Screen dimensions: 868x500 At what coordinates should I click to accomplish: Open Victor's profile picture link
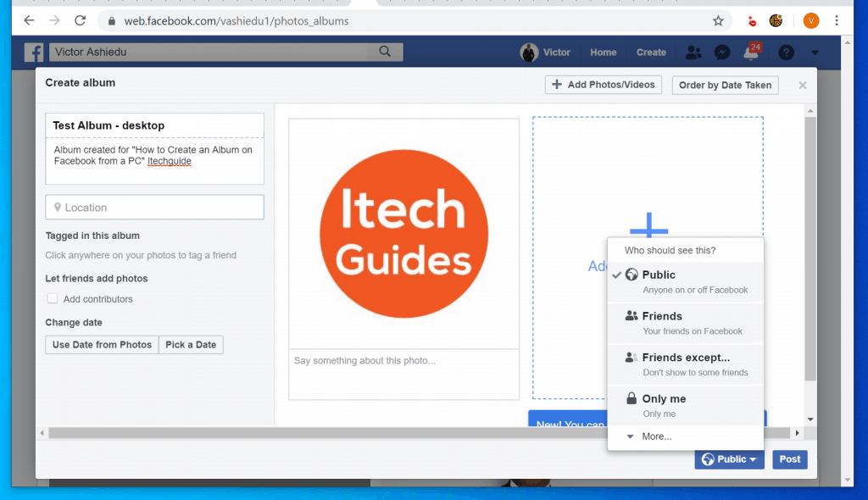(529, 52)
